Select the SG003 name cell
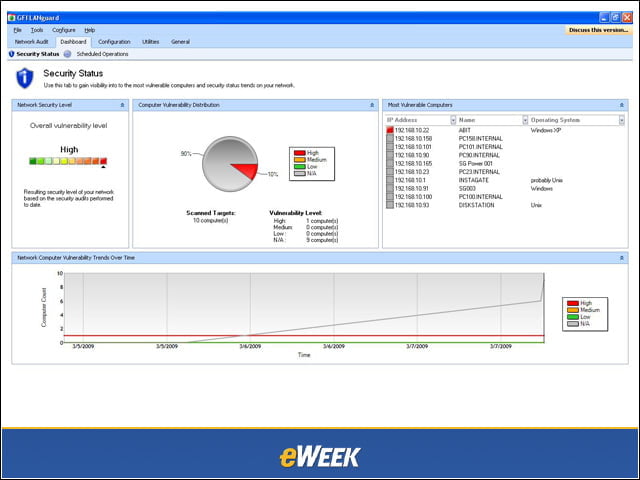Viewport: 640px width, 480px height. pyautogui.click(x=467, y=189)
